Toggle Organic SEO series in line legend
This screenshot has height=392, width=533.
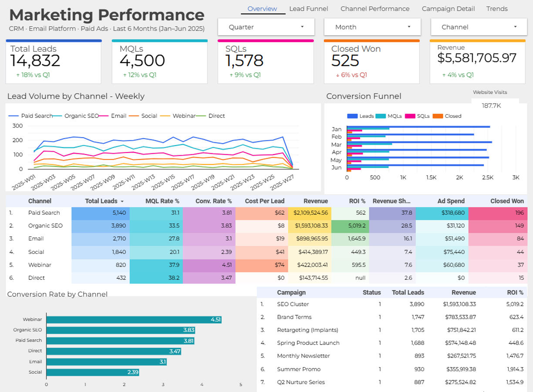(76, 116)
